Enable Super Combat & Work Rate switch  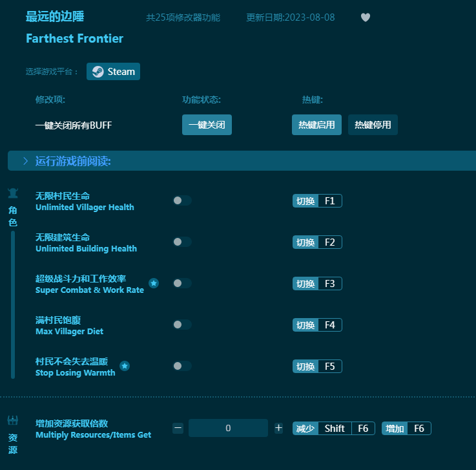point(182,283)
